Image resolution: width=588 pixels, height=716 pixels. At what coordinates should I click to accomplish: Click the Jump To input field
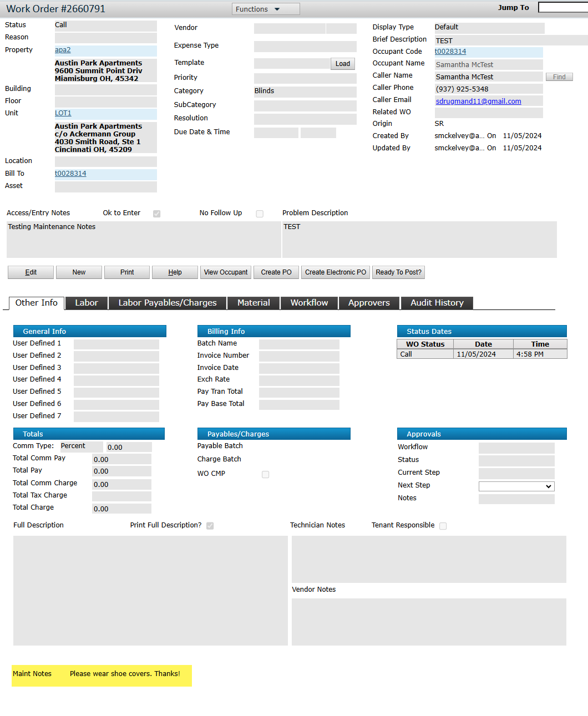click(x=562, y=8)
